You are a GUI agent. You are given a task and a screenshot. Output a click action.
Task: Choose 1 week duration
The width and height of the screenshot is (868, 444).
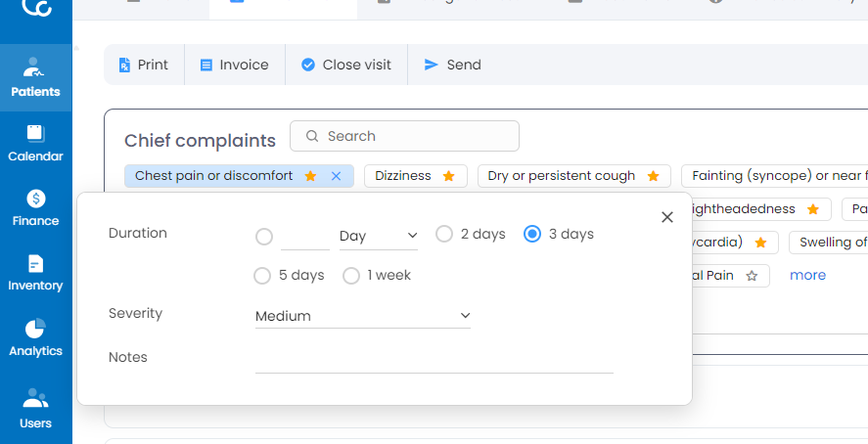(x=351, y=276)
